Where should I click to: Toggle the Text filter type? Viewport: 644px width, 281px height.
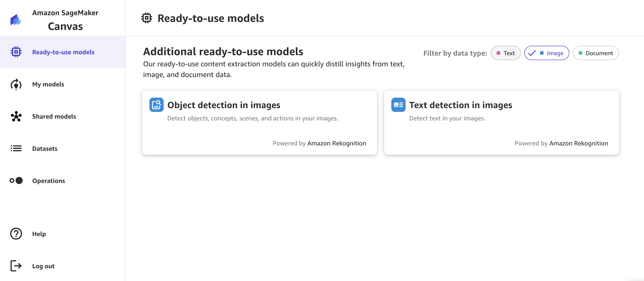(506, 52)
